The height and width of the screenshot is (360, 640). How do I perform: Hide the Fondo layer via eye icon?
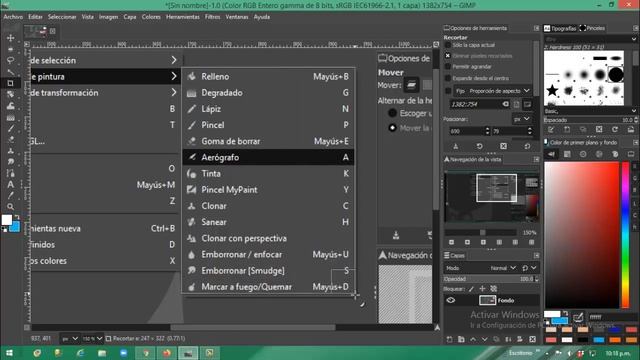coord(451,300)
